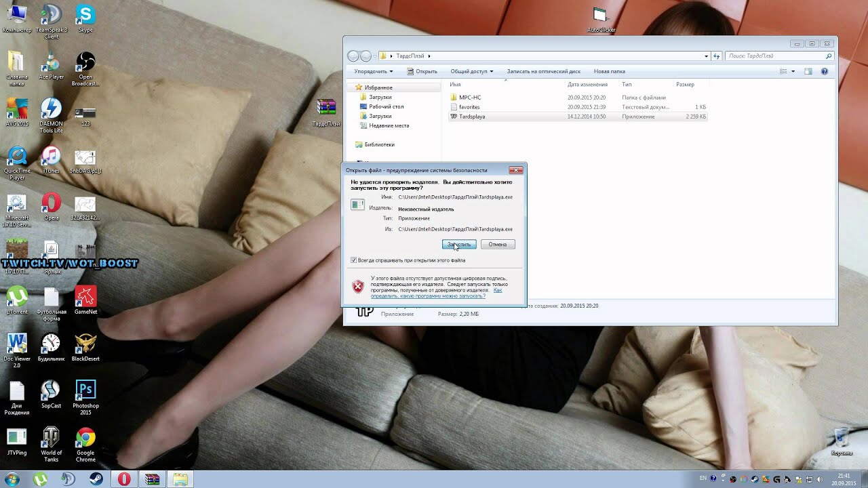Open Google Chrome desktop shortcut

[x=85, y=445]
